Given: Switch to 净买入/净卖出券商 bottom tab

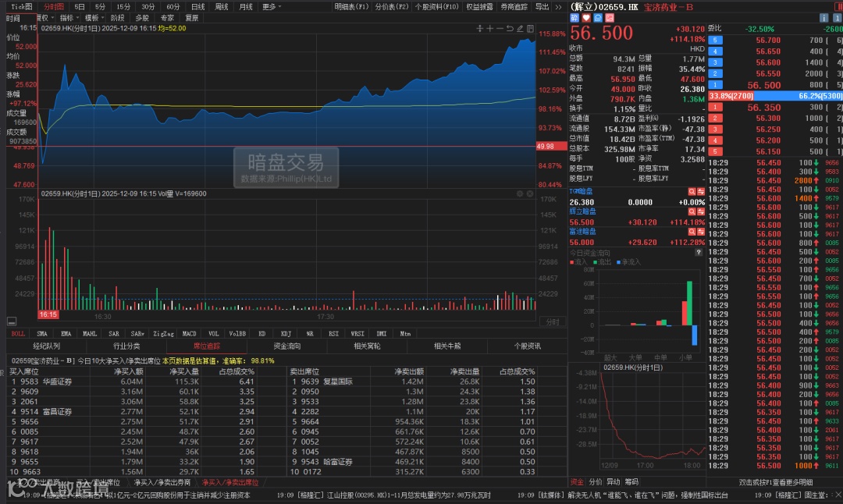Looking at the screenshot, I should [162, 482].
